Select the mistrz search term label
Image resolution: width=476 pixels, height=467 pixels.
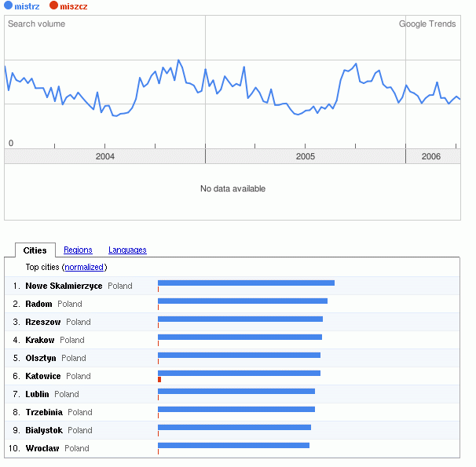point(27,6)
